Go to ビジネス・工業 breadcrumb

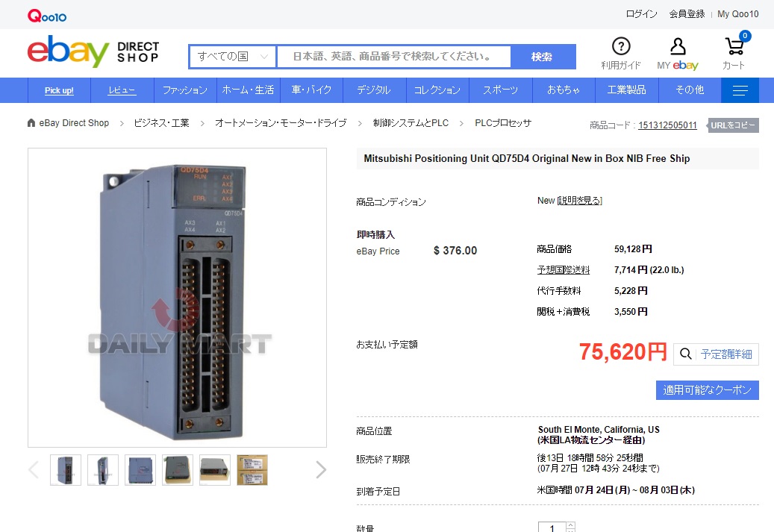(x=161, y=123)
